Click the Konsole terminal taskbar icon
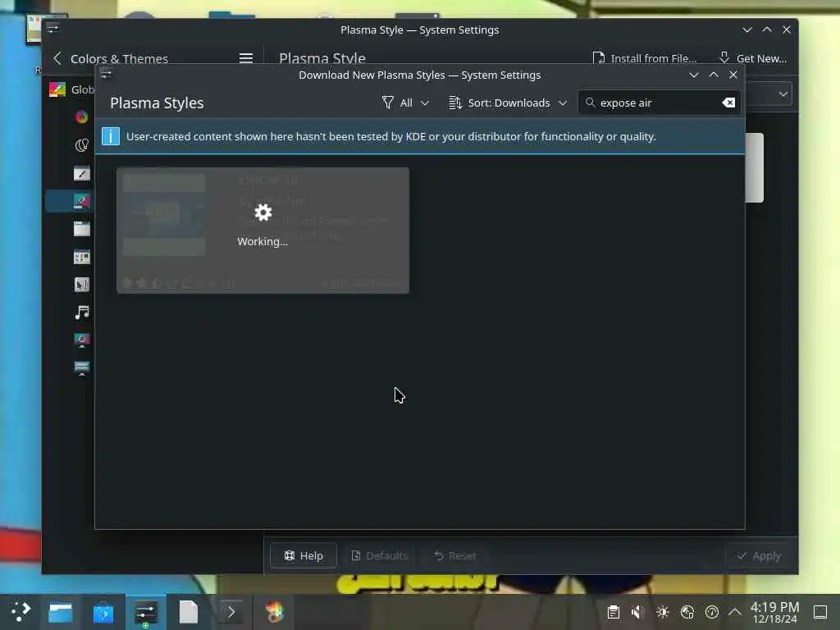Viewport: 840px width, 630px height. 231,612
